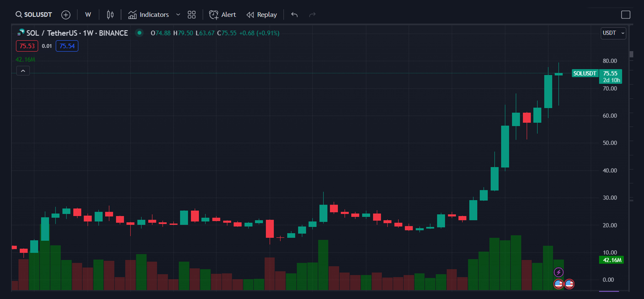Screen dimensions: 644x299
Task: Click the 2d 10h bar countdown
Action: 611,80
